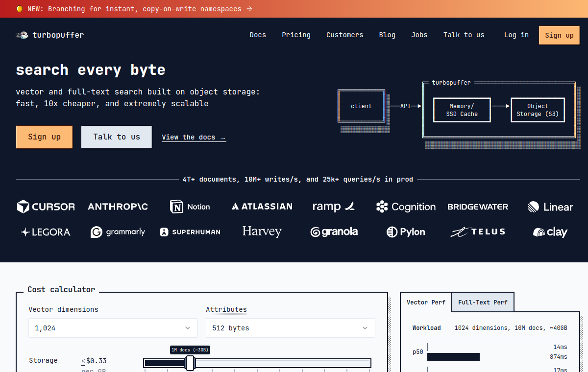Click the '4T+ documents' stats line

pyautogui.click(x=298, y=180)
